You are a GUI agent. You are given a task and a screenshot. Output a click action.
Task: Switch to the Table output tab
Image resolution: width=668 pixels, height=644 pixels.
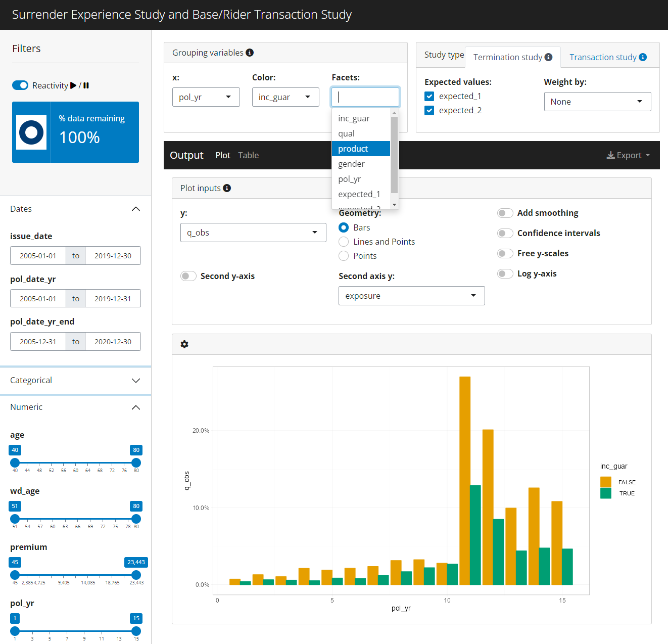coord(248,155)
